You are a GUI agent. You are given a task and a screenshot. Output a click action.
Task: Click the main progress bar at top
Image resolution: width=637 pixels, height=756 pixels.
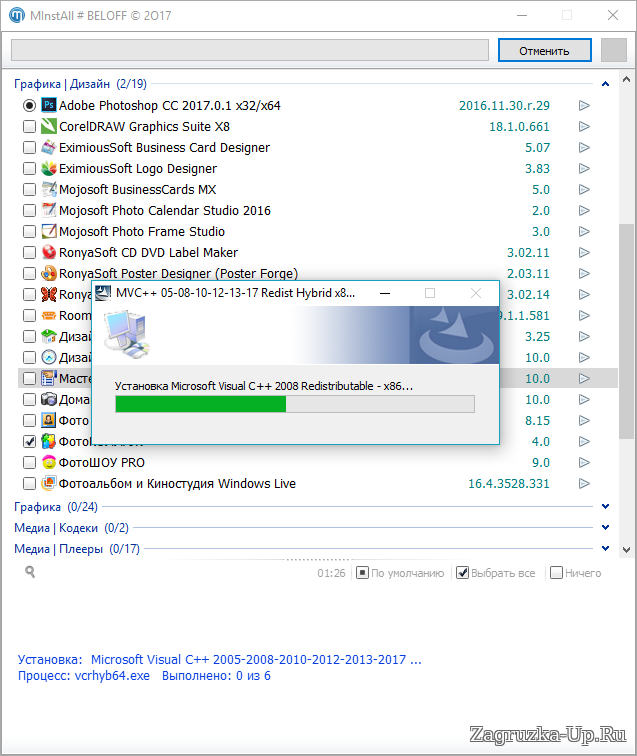pos(250,50)
